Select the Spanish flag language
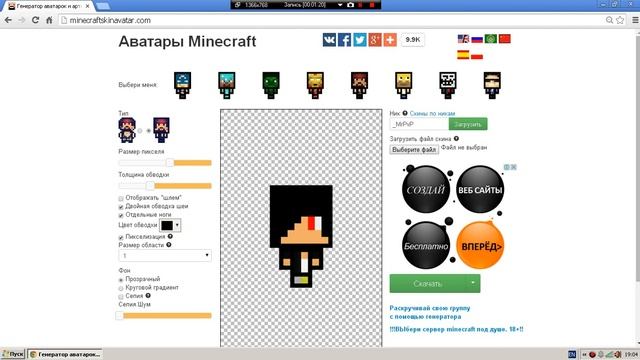The image size is (640, 360). pos(463,55)
